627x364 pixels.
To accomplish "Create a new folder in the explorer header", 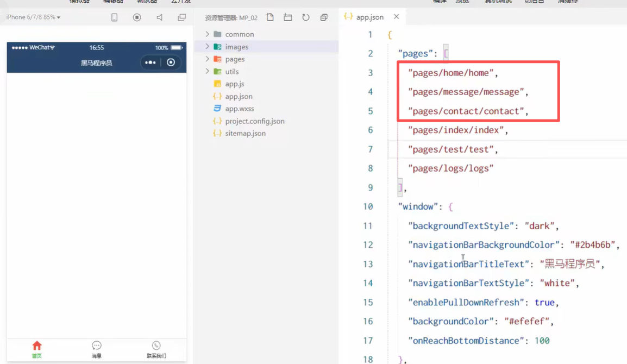I will point(288,17).
